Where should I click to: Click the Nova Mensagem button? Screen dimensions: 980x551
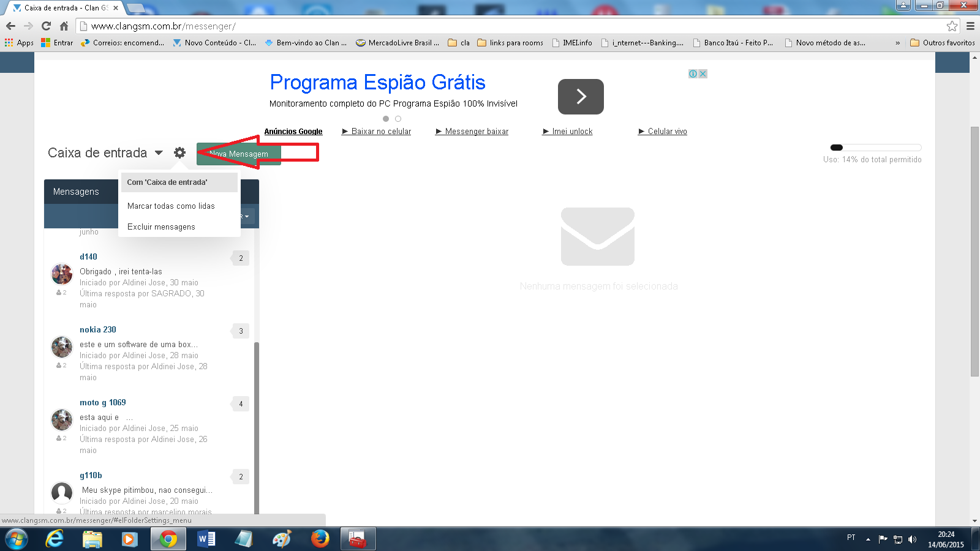click(x=239, y=154)
